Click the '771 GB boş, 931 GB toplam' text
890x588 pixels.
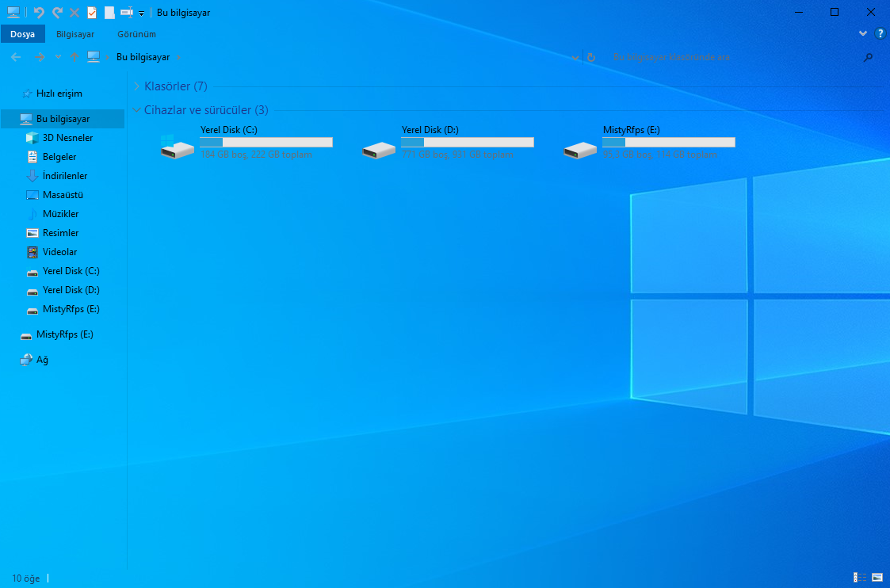[457, 155]
